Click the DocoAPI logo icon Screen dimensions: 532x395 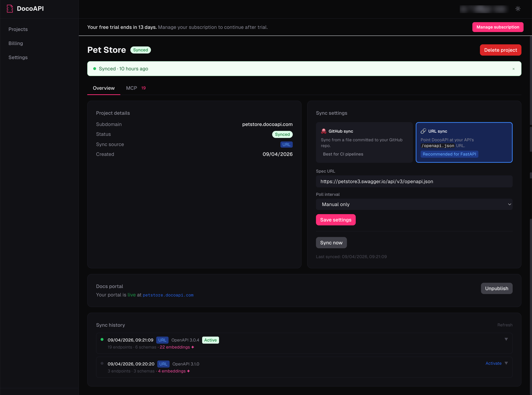10,9
